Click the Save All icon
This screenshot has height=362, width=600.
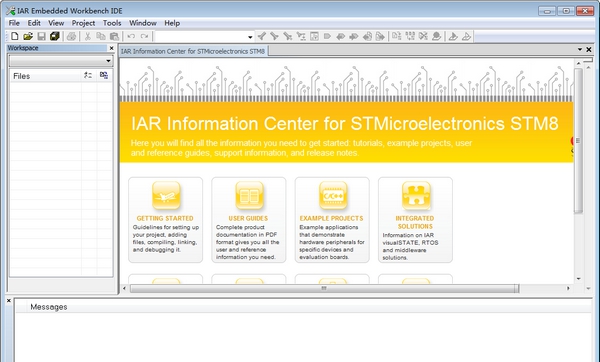(x=55, y=36)
